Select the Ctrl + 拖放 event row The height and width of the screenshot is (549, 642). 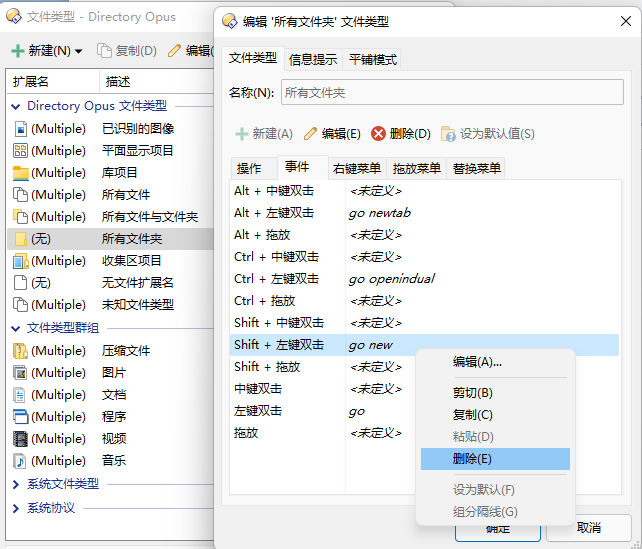pos(424,301)
